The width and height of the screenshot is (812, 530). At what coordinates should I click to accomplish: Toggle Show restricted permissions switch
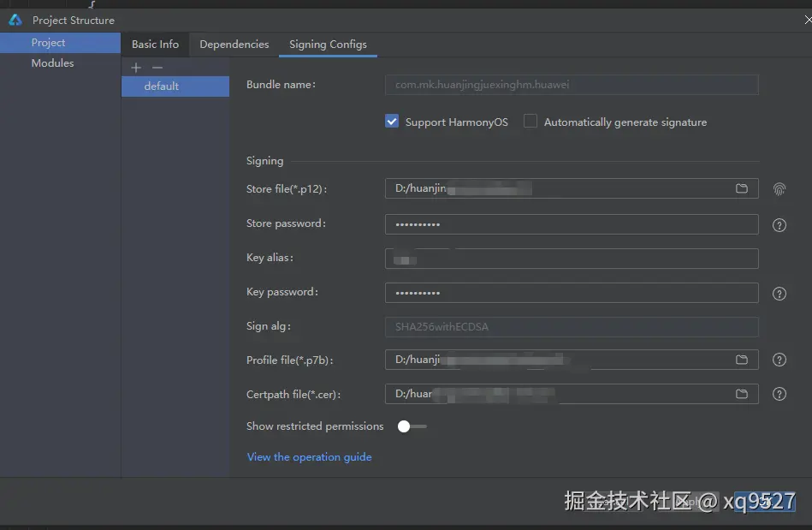(412, 426)
